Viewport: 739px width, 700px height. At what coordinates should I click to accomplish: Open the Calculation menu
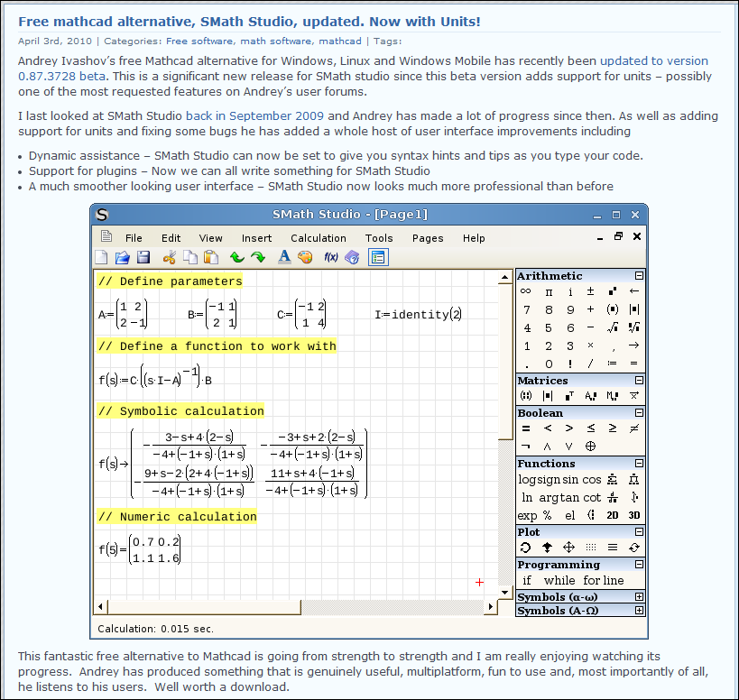coord(318,238)
